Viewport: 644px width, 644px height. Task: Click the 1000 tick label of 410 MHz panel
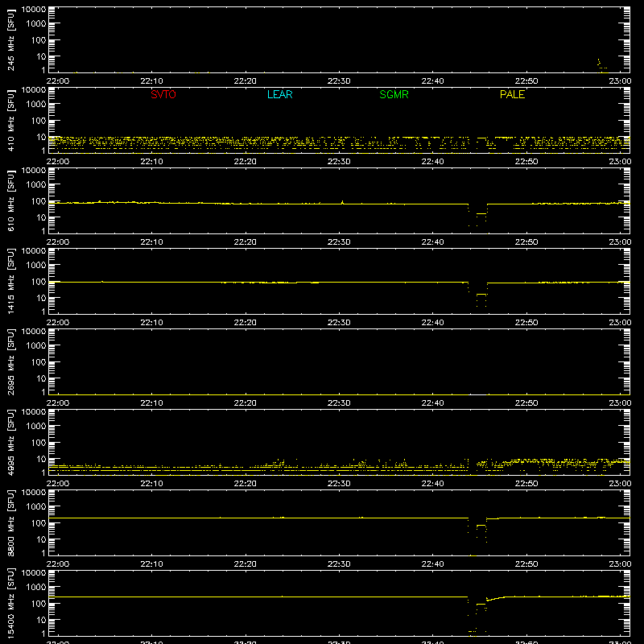click(x=36, y=105)
